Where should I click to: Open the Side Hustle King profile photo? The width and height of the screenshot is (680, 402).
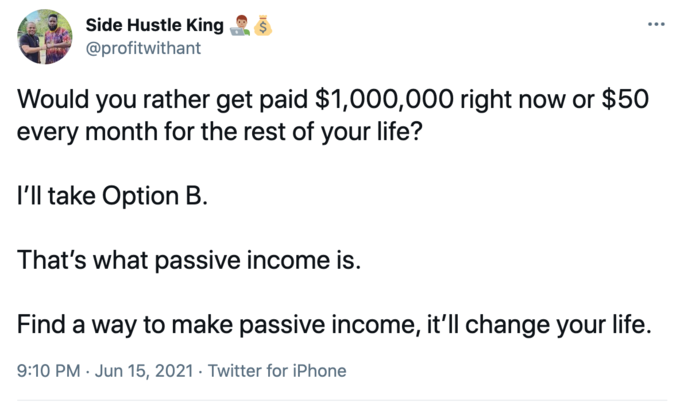45,37
